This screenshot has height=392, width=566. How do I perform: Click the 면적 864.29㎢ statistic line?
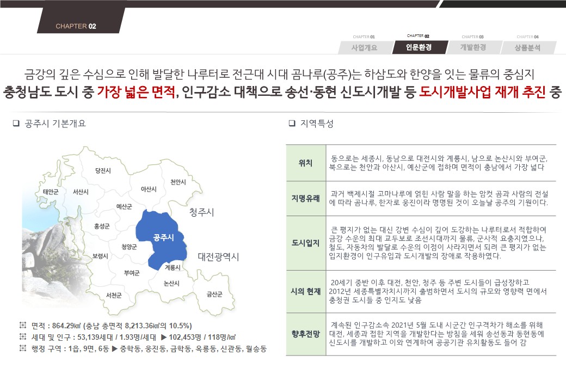(x=112, y=326)
